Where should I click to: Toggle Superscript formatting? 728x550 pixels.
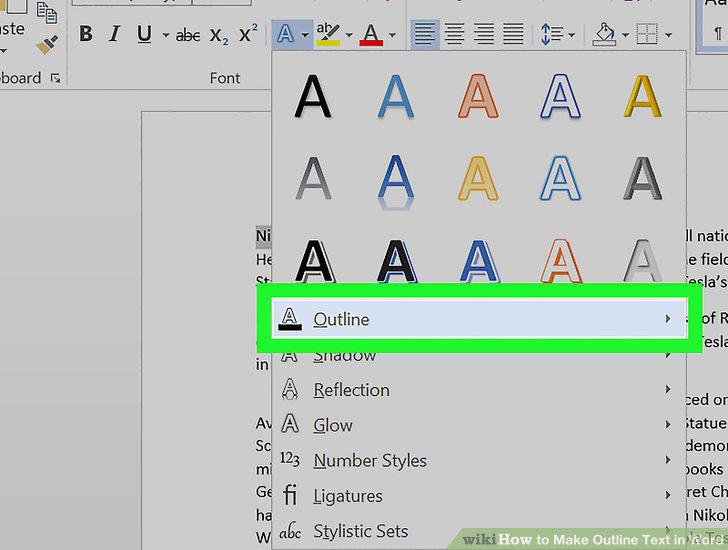(248, 33)
